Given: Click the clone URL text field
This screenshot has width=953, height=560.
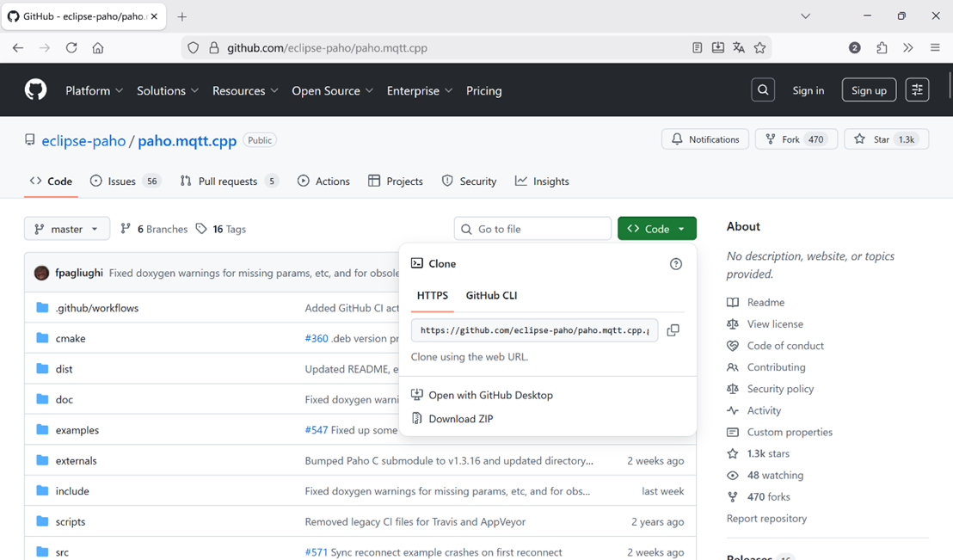Looking at the screenshot, I should (x=534, y=330).
